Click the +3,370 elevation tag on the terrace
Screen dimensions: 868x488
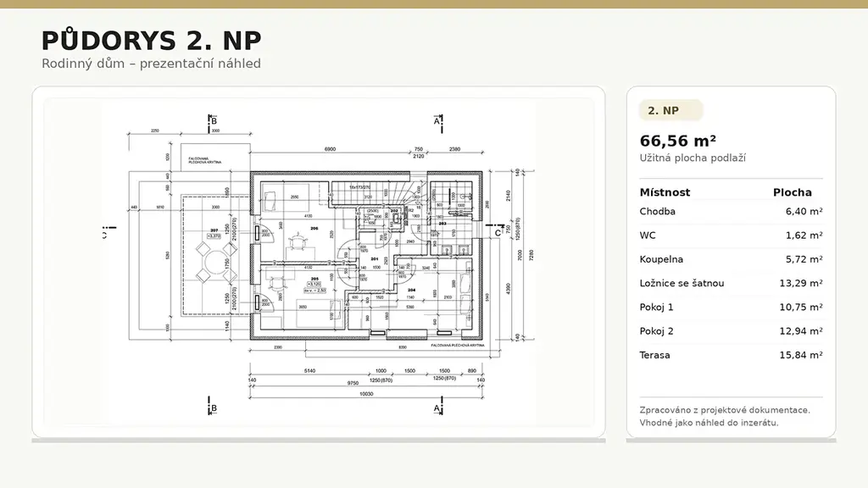tap(214, 236)
